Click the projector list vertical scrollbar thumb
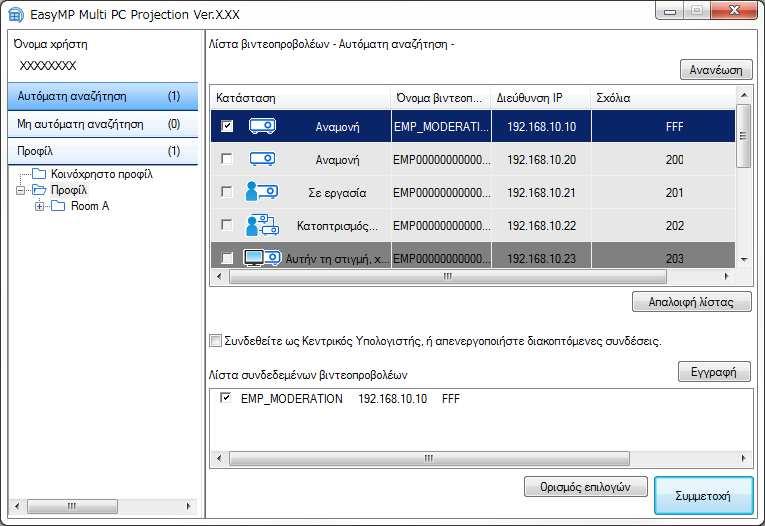This screenshot has width=765, height=526. (x=744, y=136)
